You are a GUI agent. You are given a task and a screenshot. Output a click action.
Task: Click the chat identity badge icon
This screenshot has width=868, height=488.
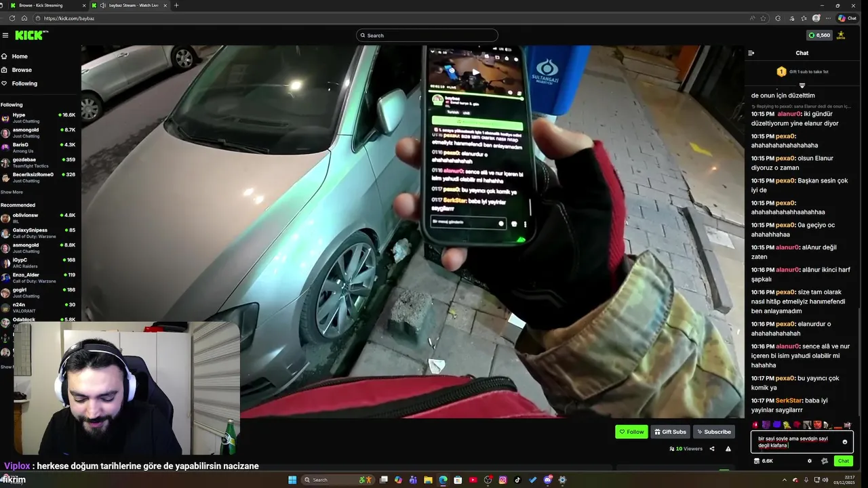pyautogui.click(x=825, y=461)
